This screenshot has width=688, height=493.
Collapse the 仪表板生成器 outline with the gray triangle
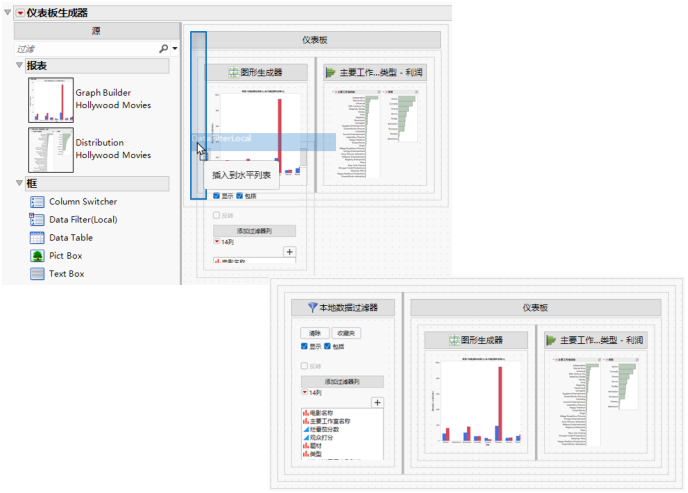click(7, 12)
